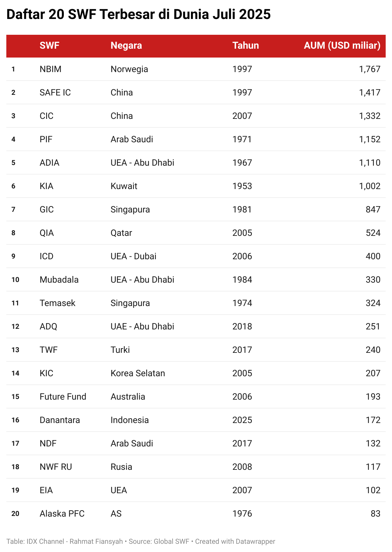Click the Datawrapper credit text in footer
392x552 pixels.
coord(235,541)
